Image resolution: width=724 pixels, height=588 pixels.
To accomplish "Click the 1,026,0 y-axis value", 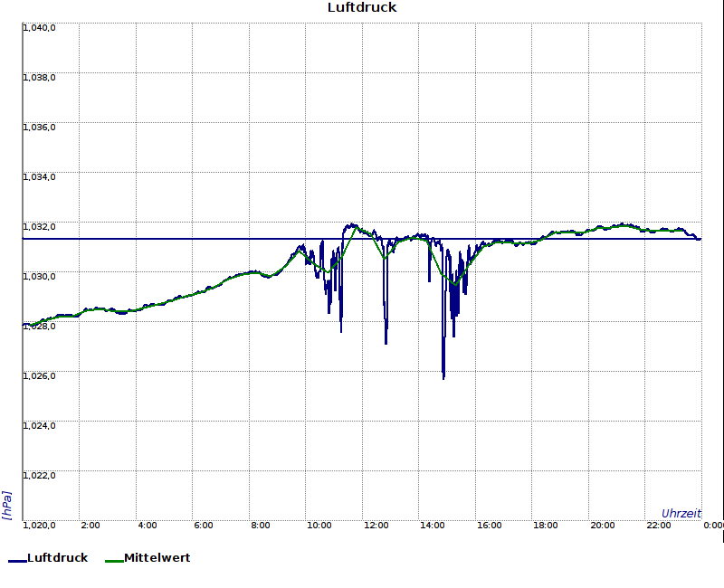I will [x=39, y=376].
